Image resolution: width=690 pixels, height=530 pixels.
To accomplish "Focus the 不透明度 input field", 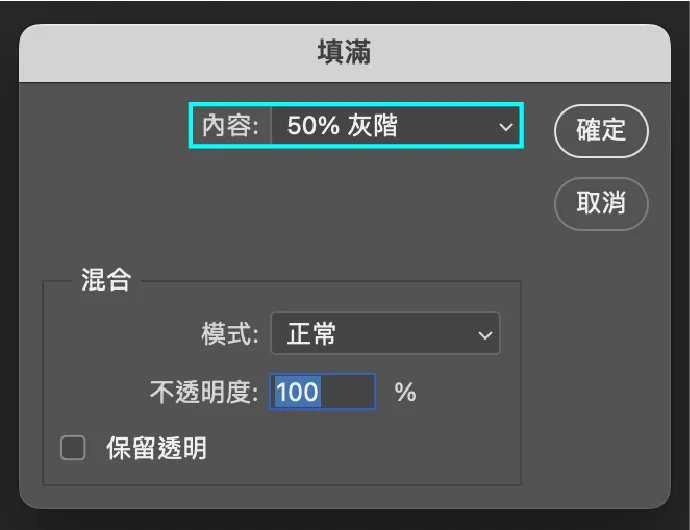I will pos(323,391).
